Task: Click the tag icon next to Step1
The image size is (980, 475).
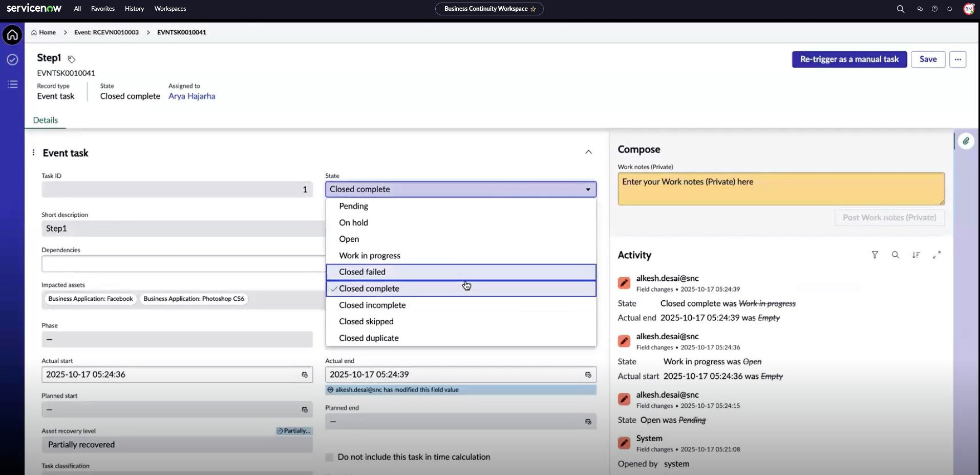Action: click(72, 59)
